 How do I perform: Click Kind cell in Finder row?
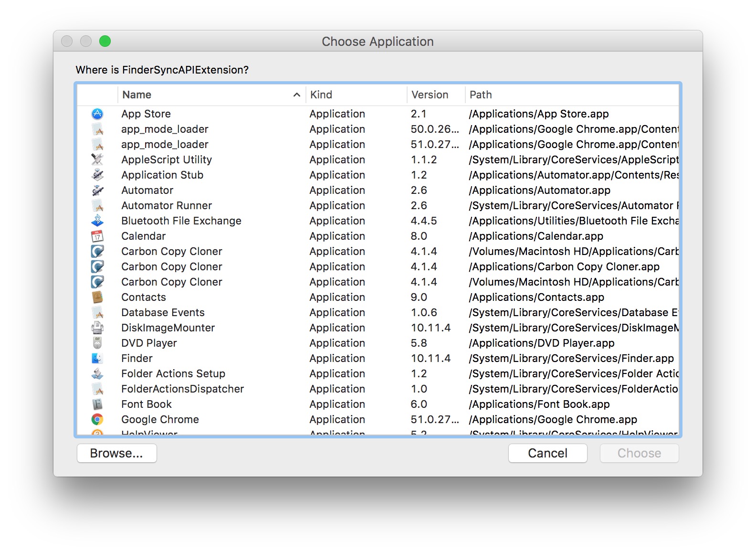click(x=337, y=358)
